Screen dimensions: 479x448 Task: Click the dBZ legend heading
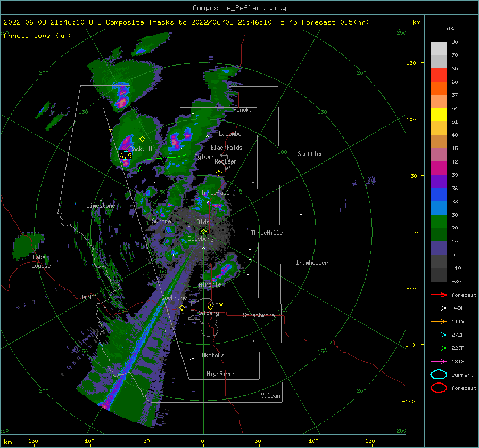click(x=451, y=29)
